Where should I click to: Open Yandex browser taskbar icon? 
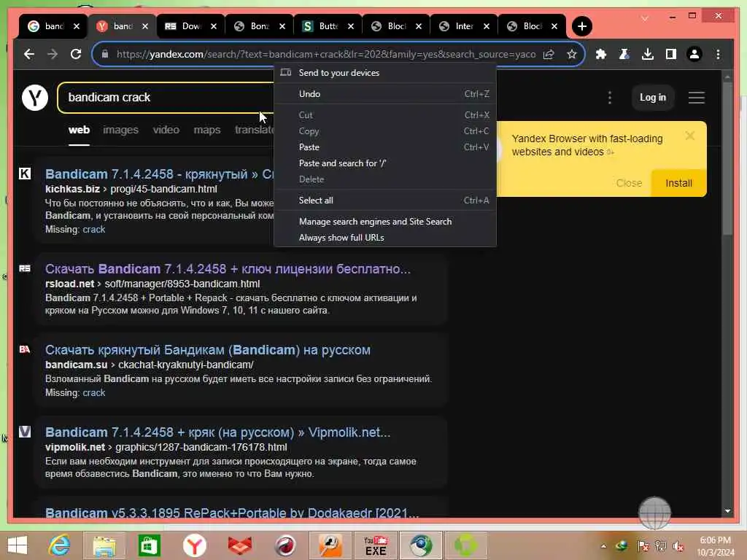[194, 545]
